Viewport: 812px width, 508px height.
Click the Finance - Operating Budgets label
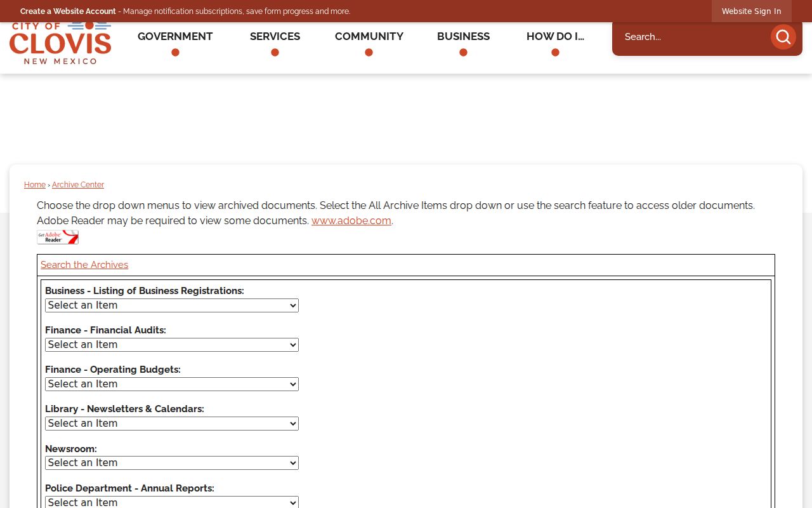tap(113, 370)
